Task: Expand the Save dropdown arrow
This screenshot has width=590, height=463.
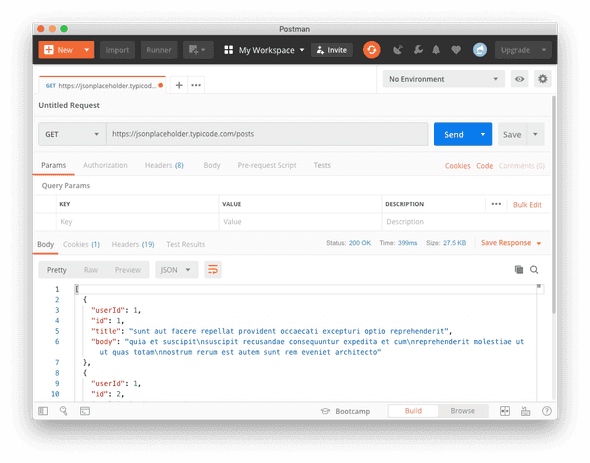Action: pyautogui.click(x=535, y=134)
